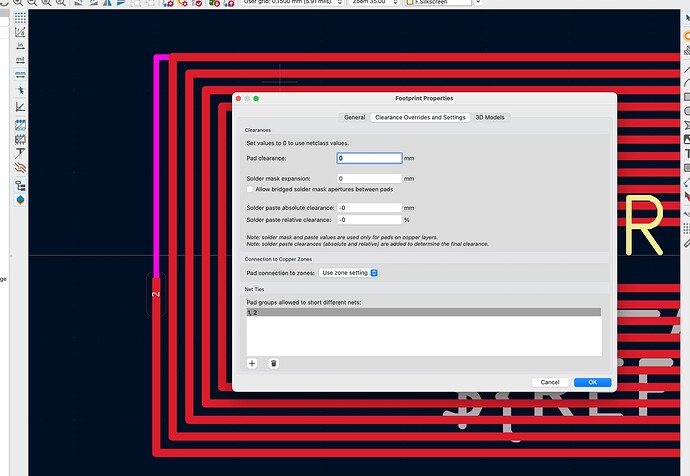
Task: Click Solder paste relative clearance field
Action: (369, 220)
